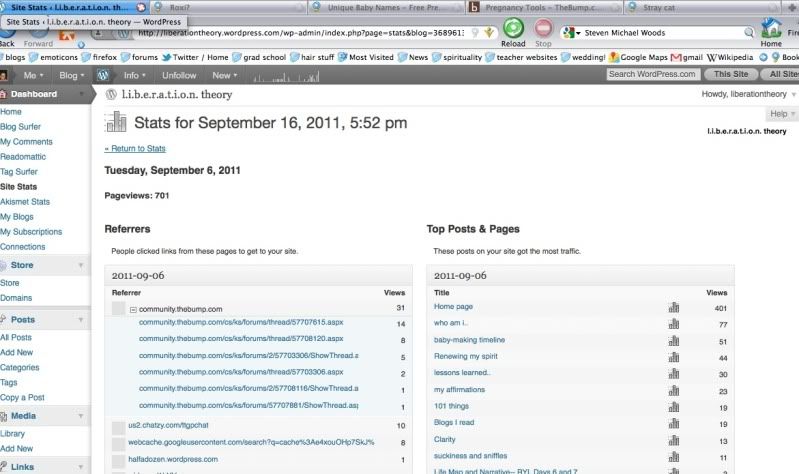Open the gmail bookmark
The width and height of the screenshot is (799, 474).
click(x=687, y=57)
